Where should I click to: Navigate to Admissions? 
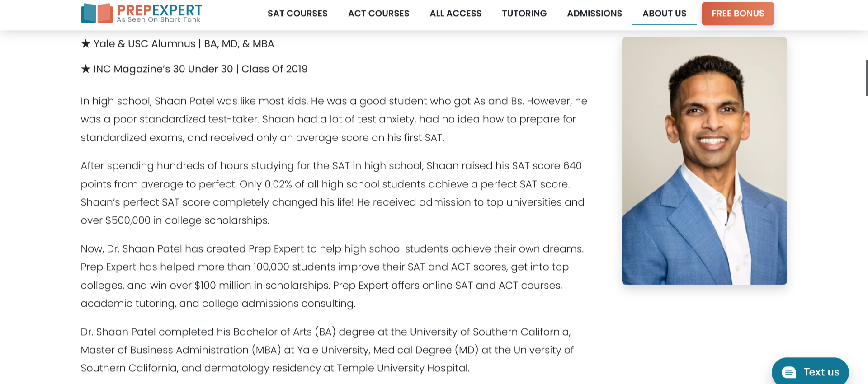(594, 14)
